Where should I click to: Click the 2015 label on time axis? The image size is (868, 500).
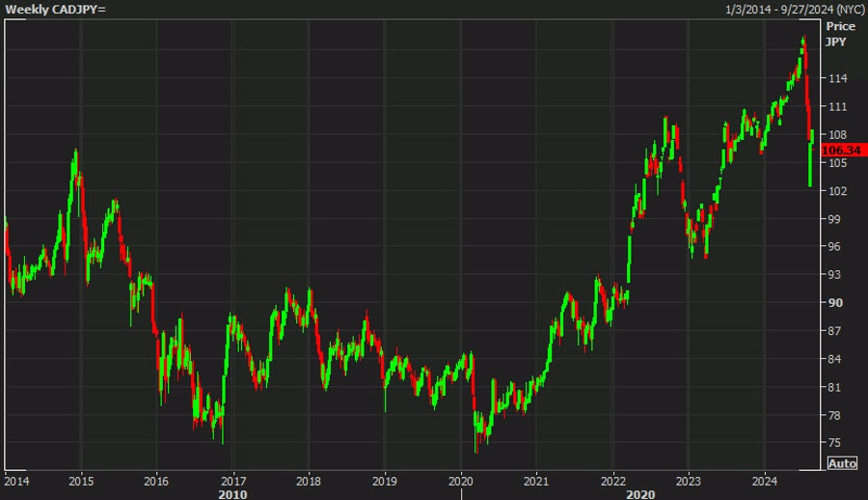pos(81,481)
